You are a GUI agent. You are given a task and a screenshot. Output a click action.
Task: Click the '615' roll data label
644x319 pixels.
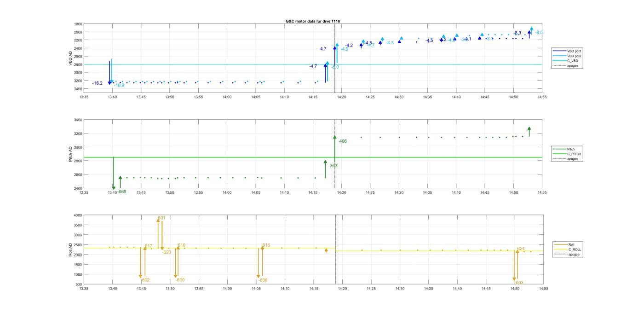266,245
